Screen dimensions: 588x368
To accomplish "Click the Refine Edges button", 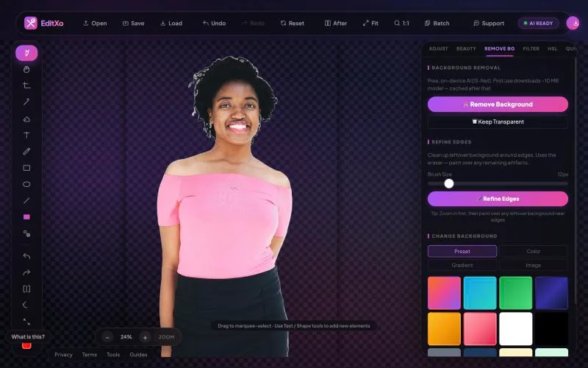I will click(498, 199).
